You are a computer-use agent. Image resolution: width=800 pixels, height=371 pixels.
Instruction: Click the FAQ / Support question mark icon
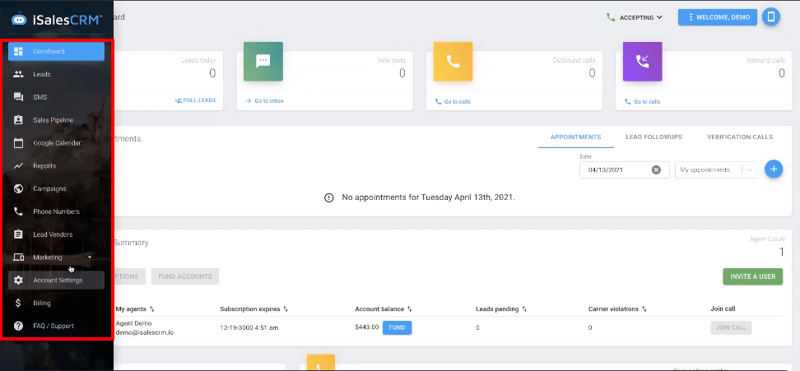pos(18,326)
